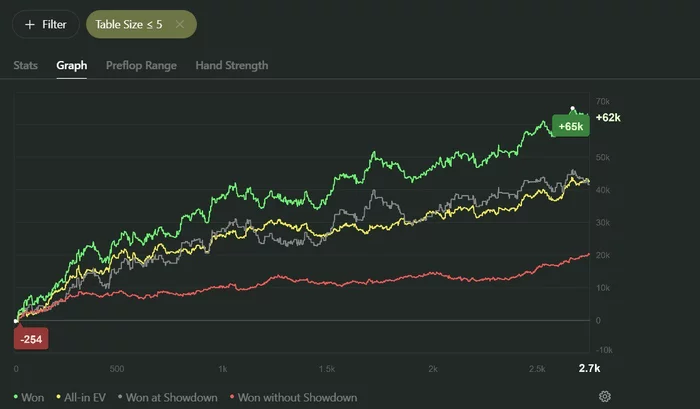Edit the Table Size ≤ 5 filter chip
700x409 pixels.
coord(129,24)
